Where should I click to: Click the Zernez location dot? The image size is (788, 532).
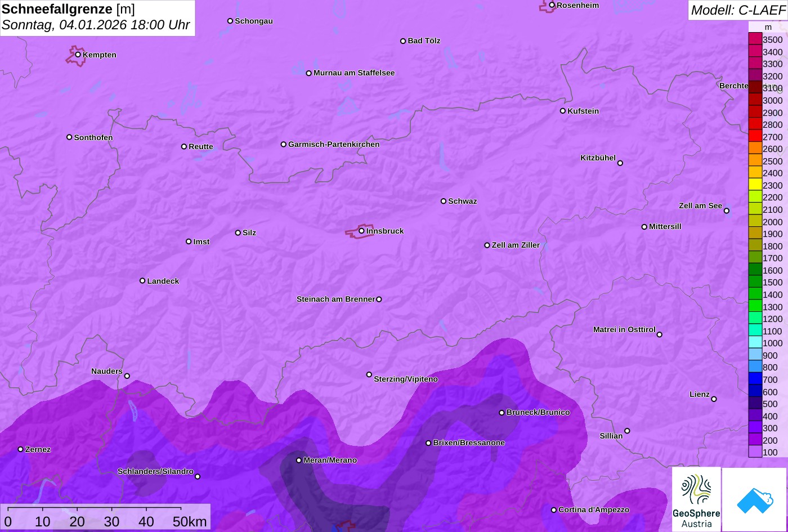(x=21, y=449)
